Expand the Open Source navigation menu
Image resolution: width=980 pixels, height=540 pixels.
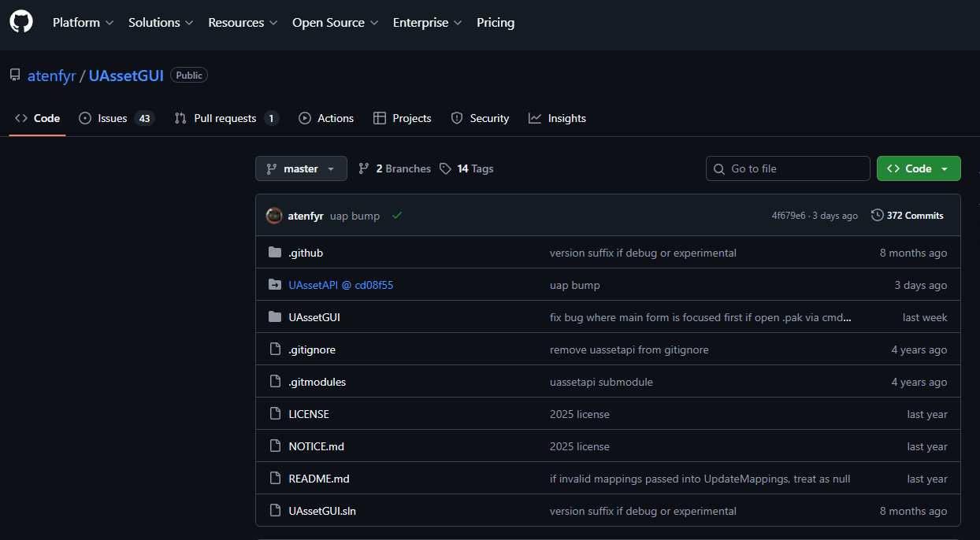(335, 23)
